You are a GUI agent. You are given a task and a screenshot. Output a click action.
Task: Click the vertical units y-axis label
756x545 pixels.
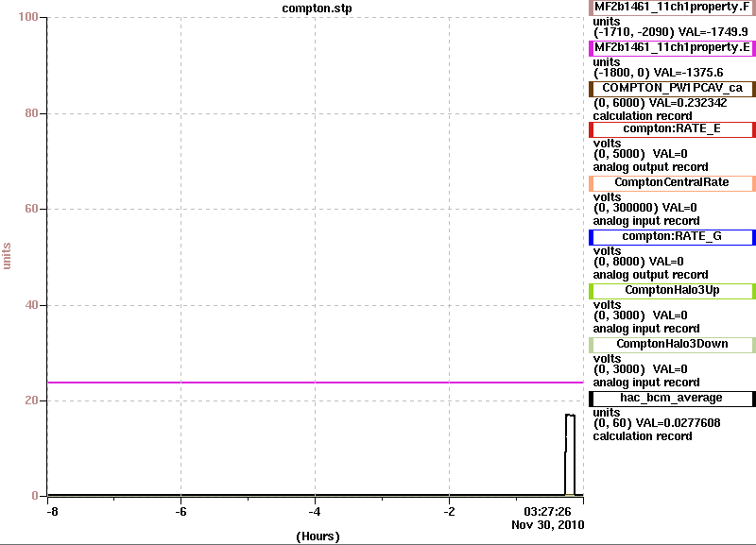(7, 256)
